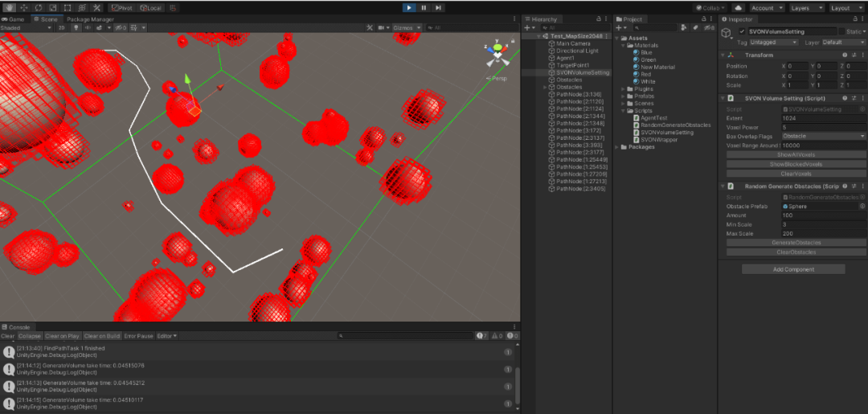Toggle grid snapping icon in toolbar
The image size is (868, 414).
(x=173, y=8)
